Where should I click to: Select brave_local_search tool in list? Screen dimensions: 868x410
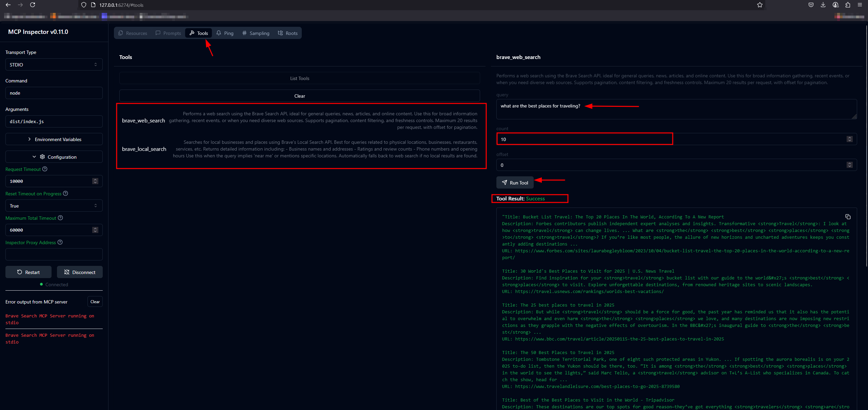point(144,149)
